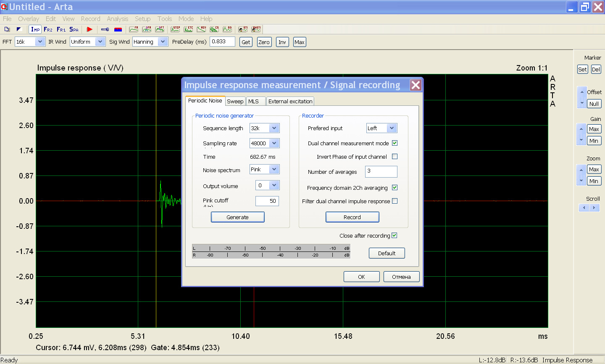Open the Sequence length dropdown
Screen dimensions: 605x364
pyautogui.click(x=274, y=128)
